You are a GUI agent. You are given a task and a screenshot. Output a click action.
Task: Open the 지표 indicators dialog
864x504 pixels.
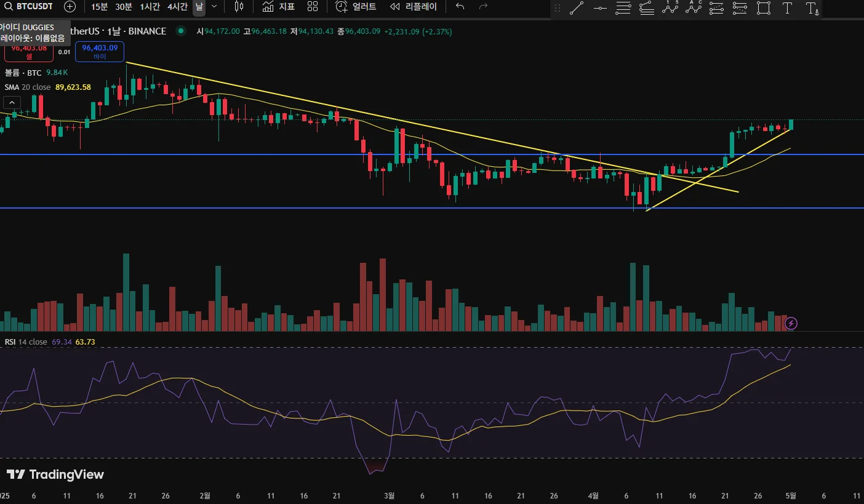[278, 7]
